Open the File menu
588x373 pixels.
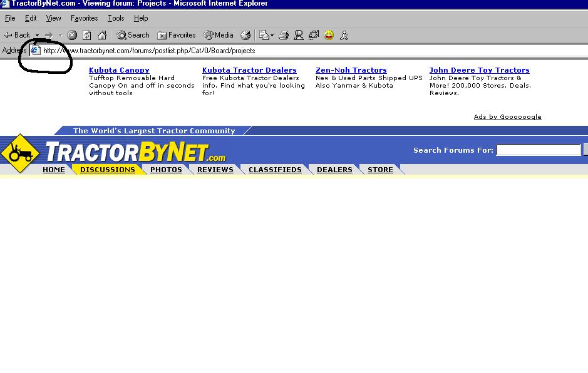[10, 18]
